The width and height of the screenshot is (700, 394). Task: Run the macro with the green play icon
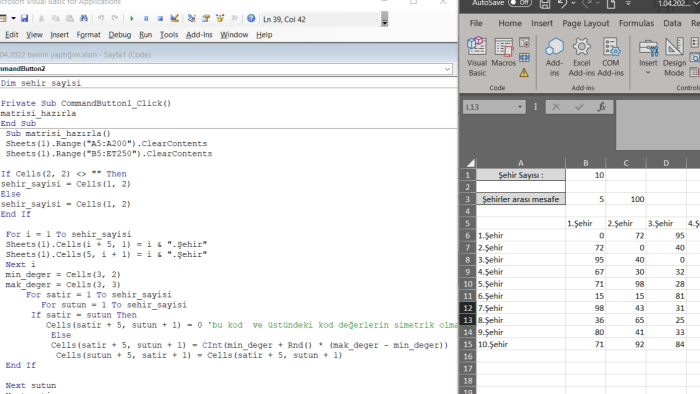(x=132, y=18)
